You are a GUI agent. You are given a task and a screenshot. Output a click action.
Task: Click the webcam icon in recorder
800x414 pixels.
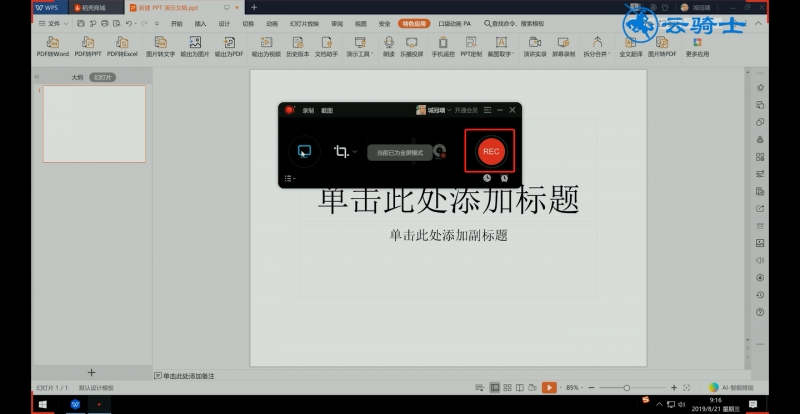click(x=439, y=151)
